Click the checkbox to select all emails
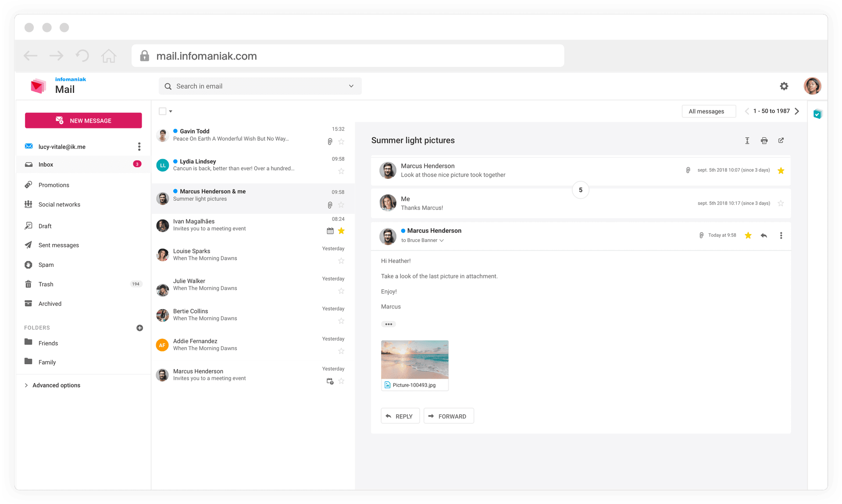 [163, 110]
